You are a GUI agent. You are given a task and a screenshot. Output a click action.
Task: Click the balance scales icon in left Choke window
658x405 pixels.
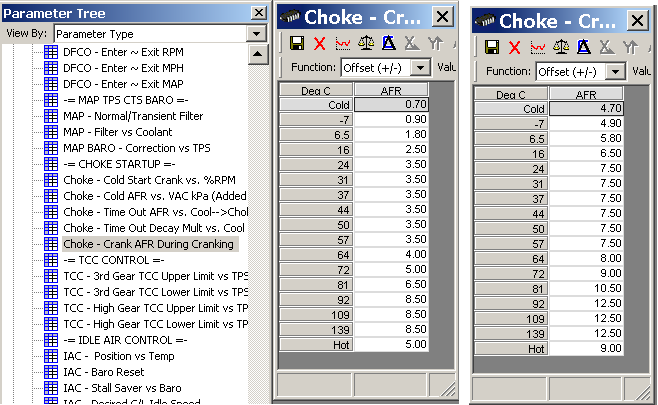click(365, 43)
